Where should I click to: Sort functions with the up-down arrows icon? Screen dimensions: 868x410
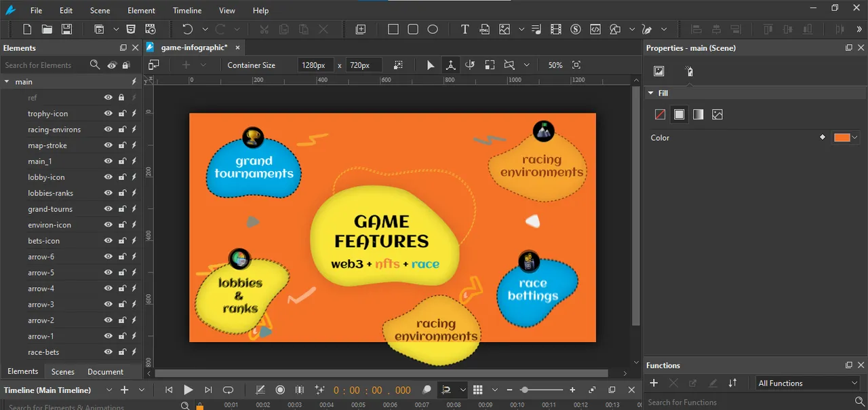tap(732, 383)
